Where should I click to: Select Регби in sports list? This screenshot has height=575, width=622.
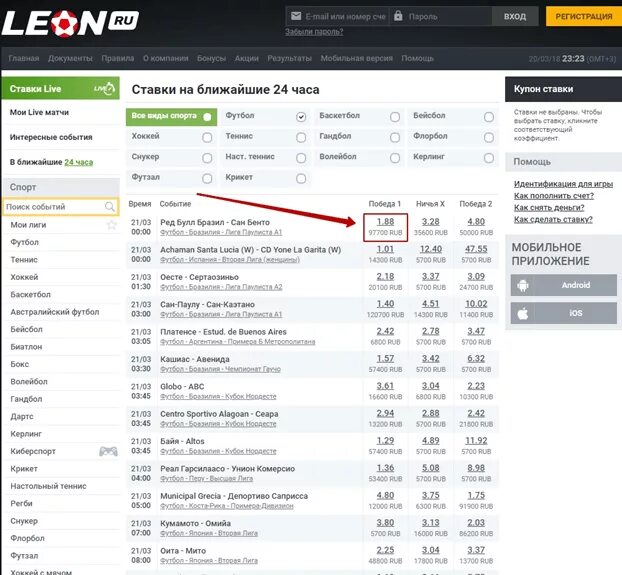coord(21,503)
